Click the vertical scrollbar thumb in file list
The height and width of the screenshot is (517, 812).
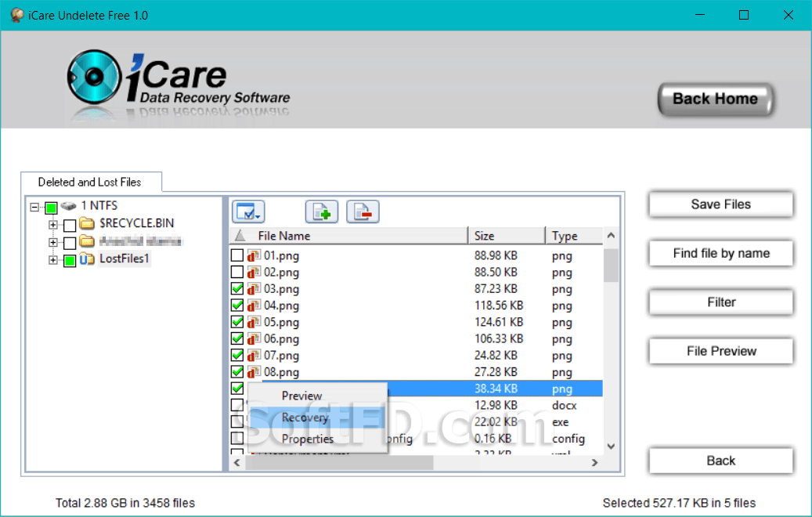[611, 266]
